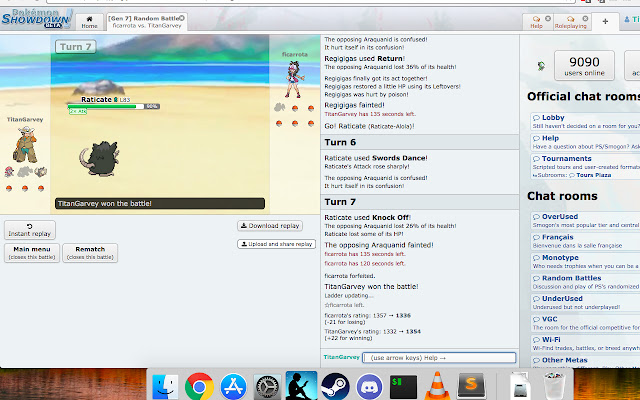Join the Monotype chat room
The height and width of the screenshot is (400, 640).
tap(584, 261)
